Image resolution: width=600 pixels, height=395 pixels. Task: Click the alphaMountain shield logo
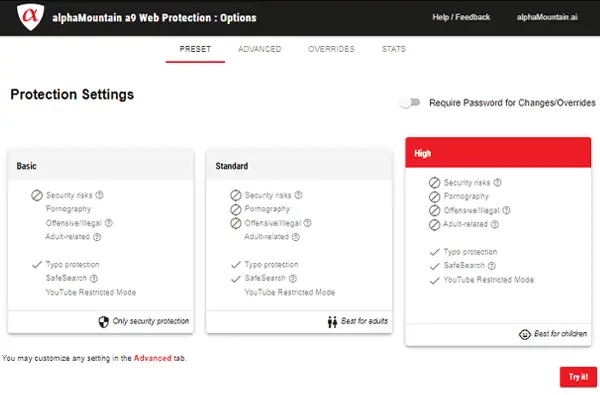[30, 16]
